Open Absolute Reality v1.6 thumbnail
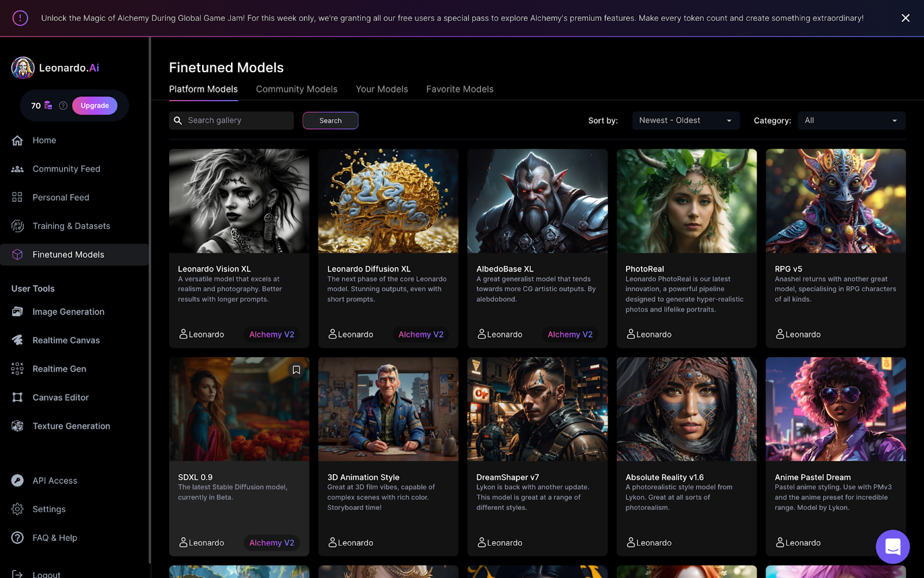This screenshot has height=578, width=924. [687, 409]
